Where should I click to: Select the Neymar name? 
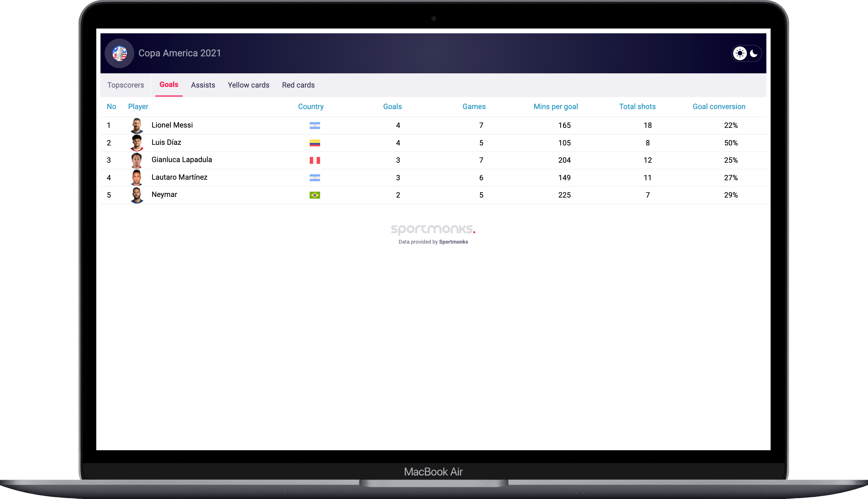coord(164,195)
